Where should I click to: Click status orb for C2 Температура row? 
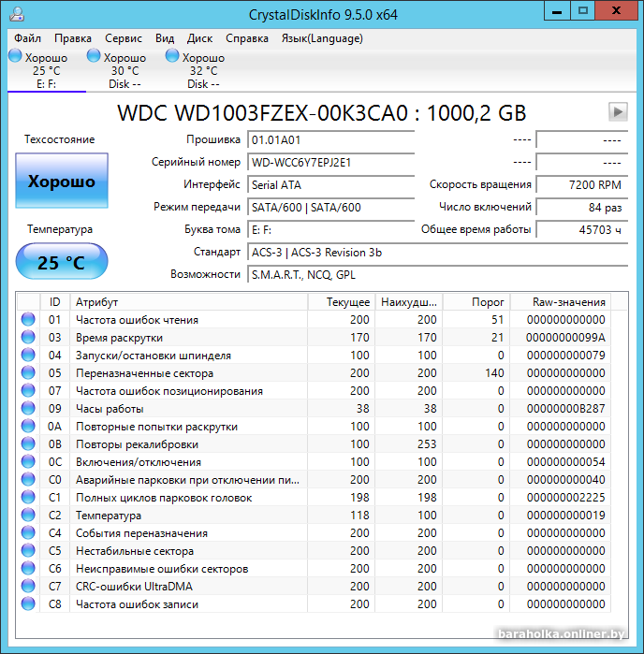click(28, 516)
